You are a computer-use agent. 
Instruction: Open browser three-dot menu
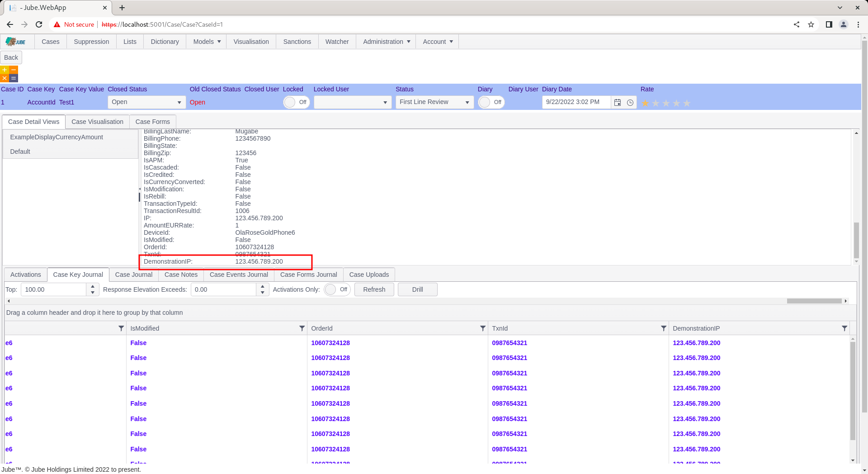[858, 24]
